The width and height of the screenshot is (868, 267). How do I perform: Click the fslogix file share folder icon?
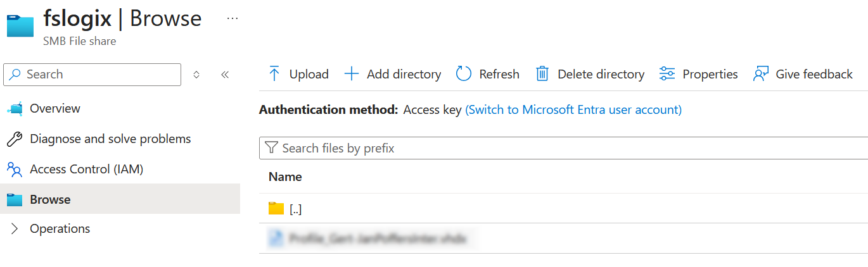(20, 26)
